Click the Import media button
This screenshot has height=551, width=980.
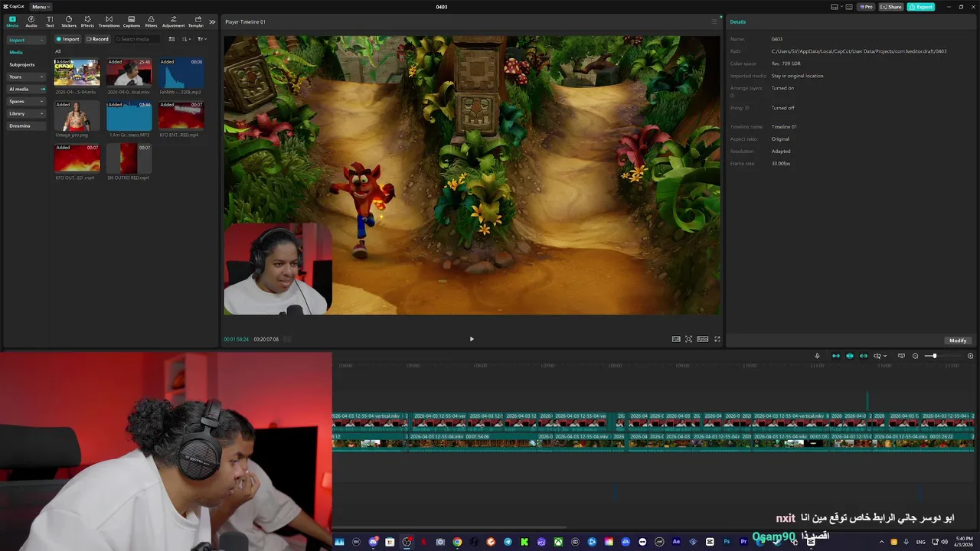coord(67,39)
